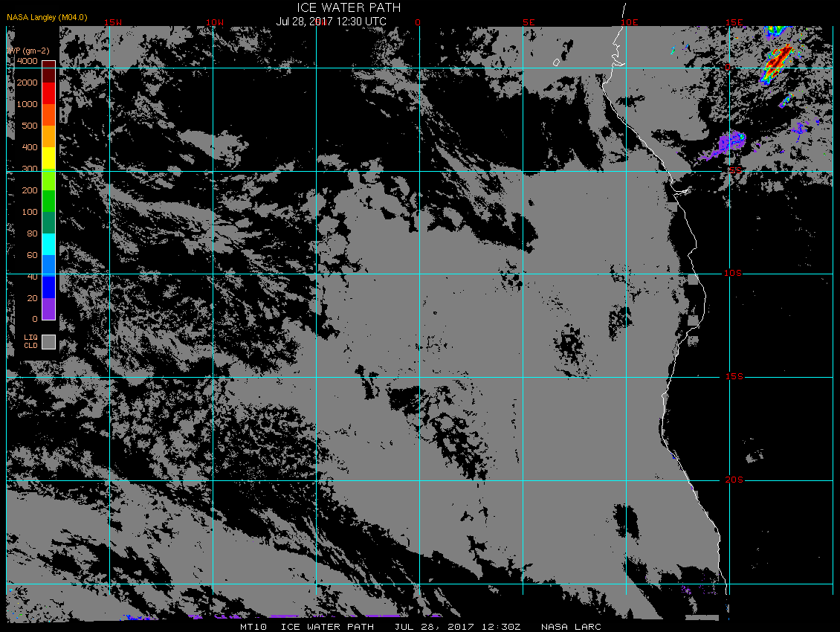This screenshot has width=840, height=632.
Task: Click the "1000" colorbar value
Action: pos(28,104)
